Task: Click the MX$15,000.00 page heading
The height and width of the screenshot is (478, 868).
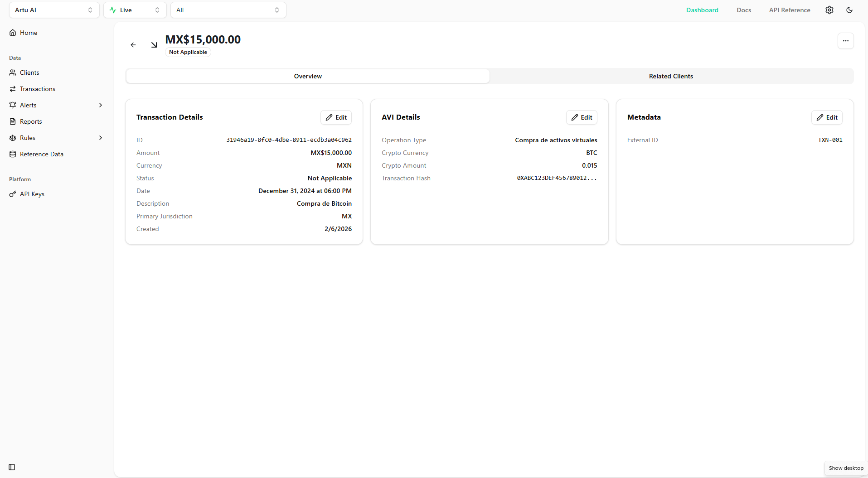Action: coord(203,39)
